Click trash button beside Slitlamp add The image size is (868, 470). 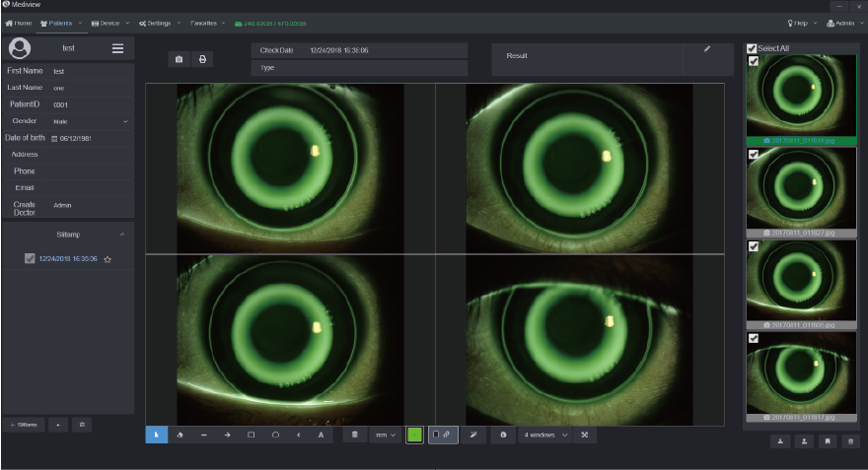82,425
